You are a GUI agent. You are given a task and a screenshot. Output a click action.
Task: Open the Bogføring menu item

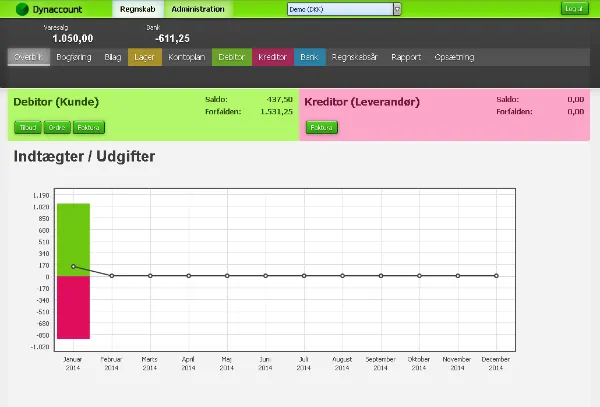(x=74, y=57)
